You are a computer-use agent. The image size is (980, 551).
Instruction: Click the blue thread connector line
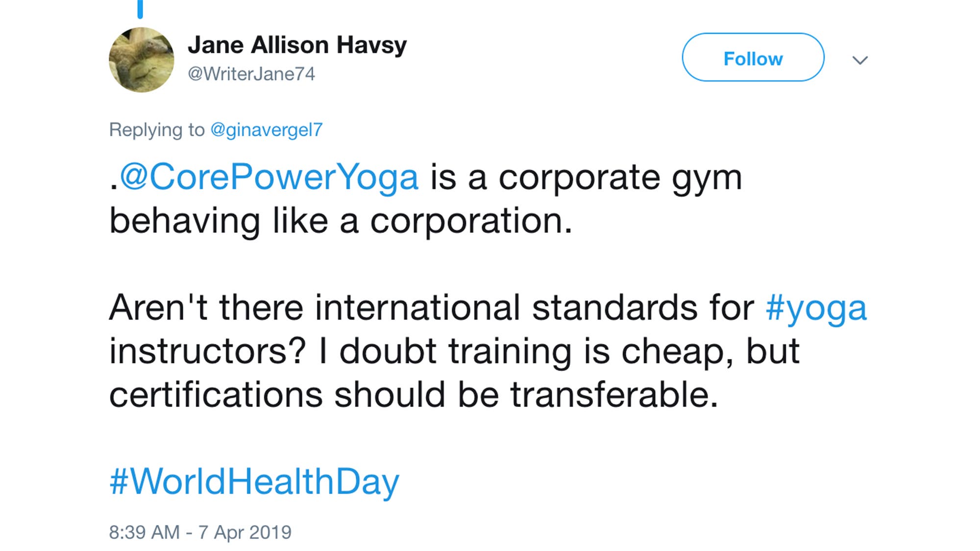(140, 9)
